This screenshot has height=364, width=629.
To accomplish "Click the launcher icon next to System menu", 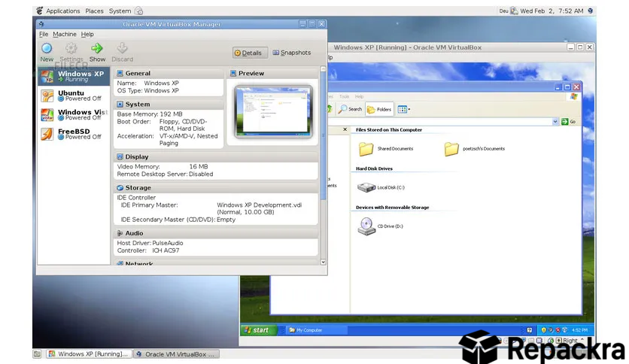I will click(x=138, y=11).
